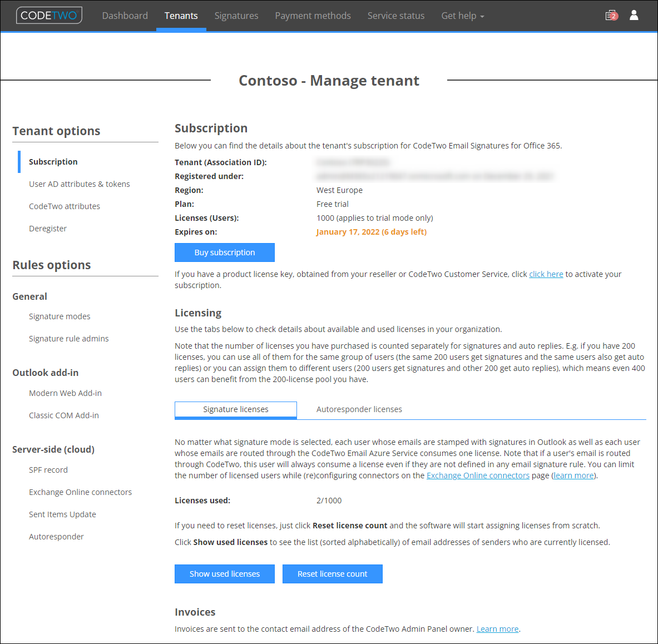The width and height of the screenshot is (658, 644).
Task: Open the user account profile icon
Action: [x=634, y=16]
